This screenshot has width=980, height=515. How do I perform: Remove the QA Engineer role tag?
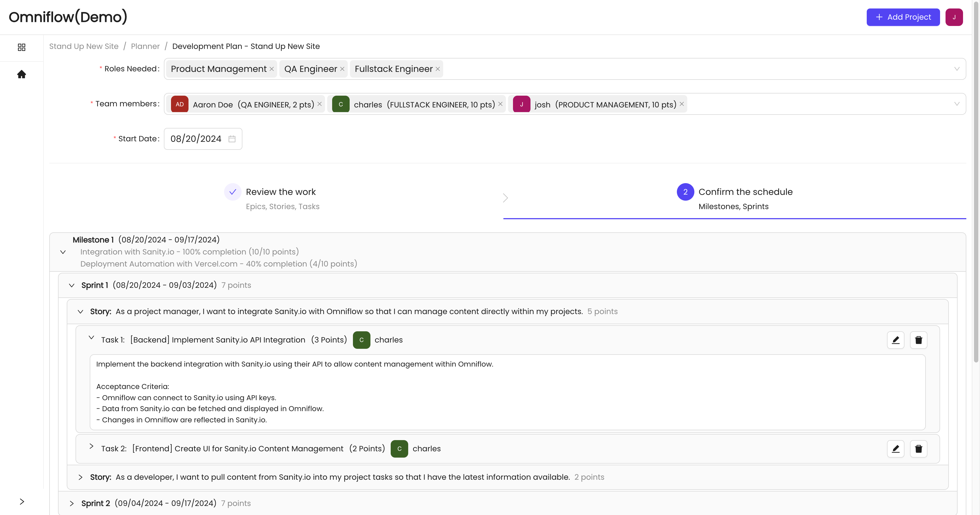coord(342,69)
